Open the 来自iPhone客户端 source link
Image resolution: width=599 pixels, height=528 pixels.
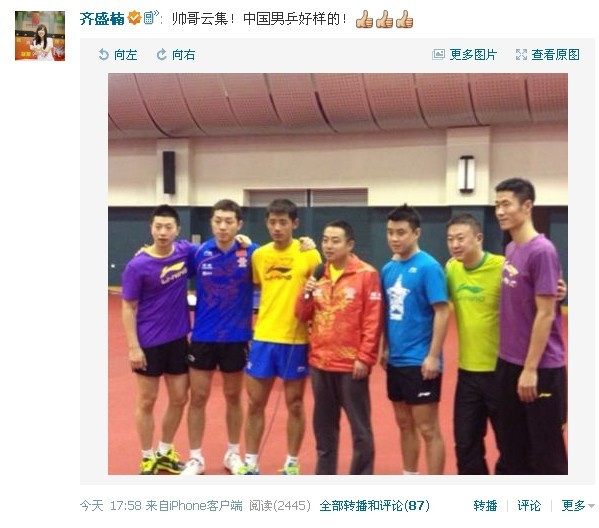(194, 506)
